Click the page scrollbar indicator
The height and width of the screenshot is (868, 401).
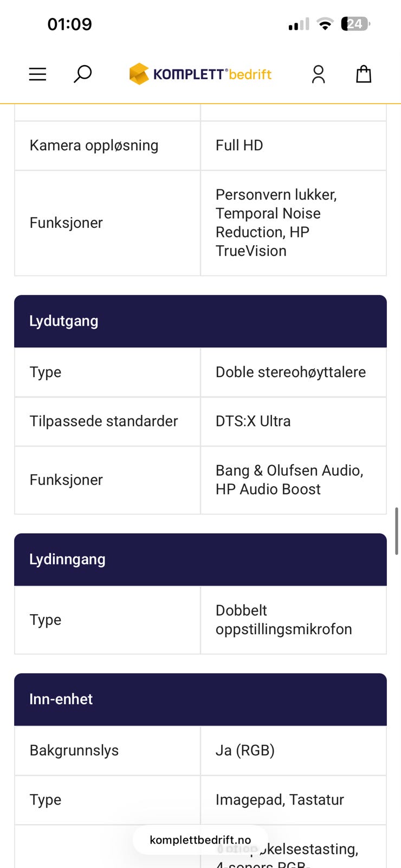point(397,531)
